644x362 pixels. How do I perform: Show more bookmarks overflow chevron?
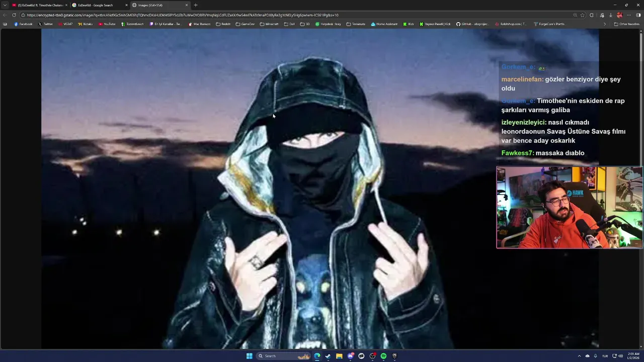tap(605, 24)
